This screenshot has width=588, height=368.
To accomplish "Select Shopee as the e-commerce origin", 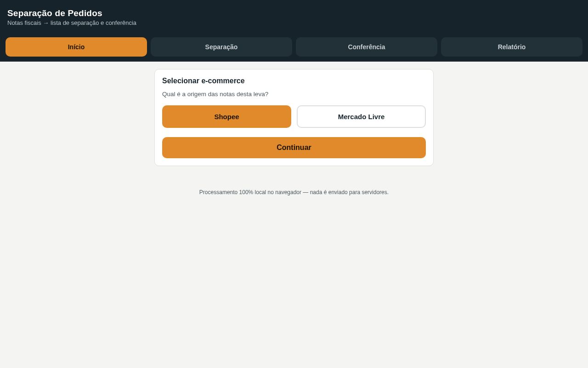I will 226,117.
